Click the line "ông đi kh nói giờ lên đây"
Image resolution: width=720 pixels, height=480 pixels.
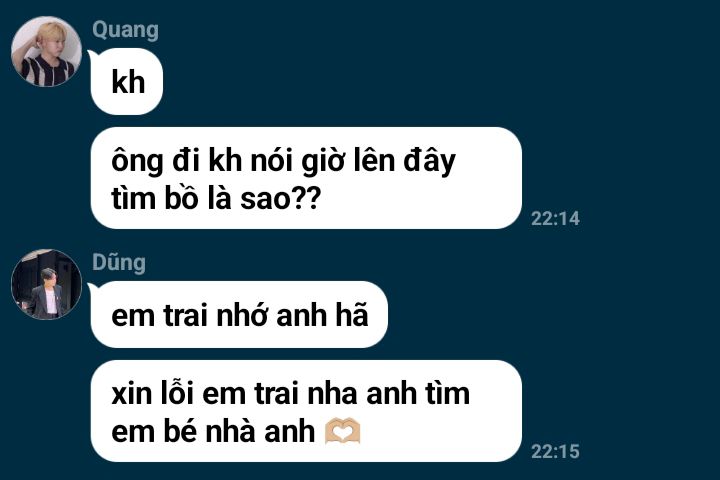pos(283,161)
